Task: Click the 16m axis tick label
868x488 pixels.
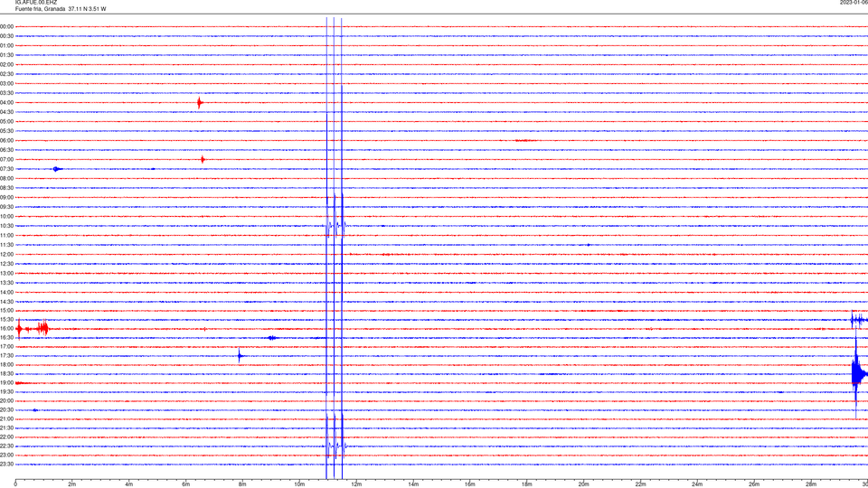Action: [470, 484]
